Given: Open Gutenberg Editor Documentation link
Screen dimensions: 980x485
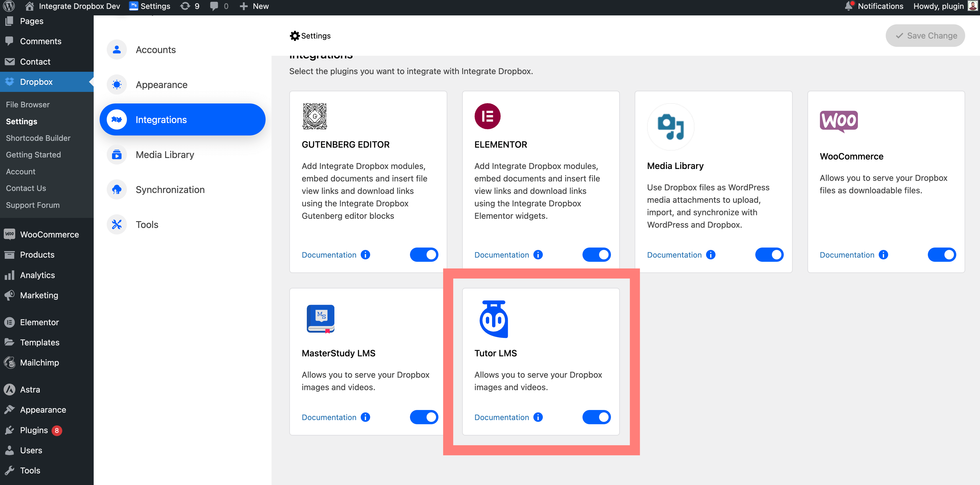Looking at the screenshot, I should pos(329,255).
